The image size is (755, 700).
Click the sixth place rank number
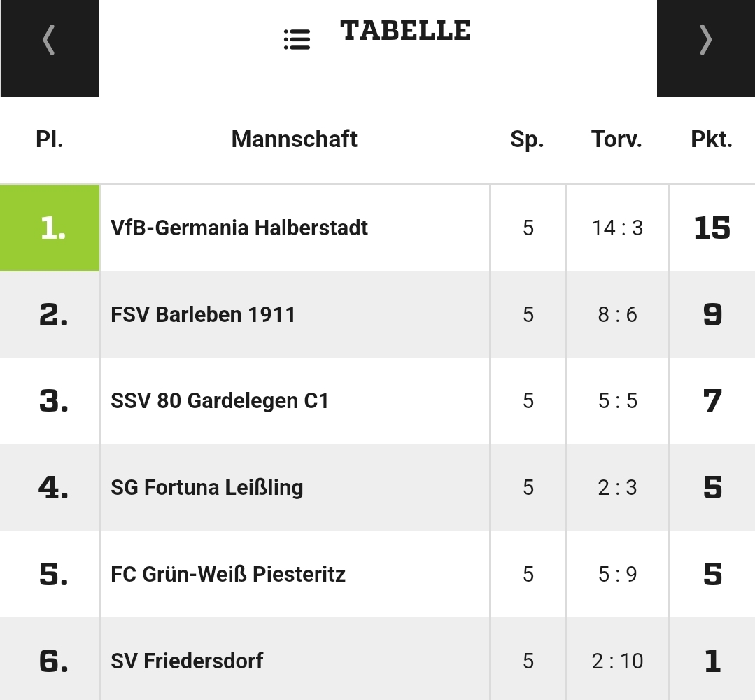[53, 661]
